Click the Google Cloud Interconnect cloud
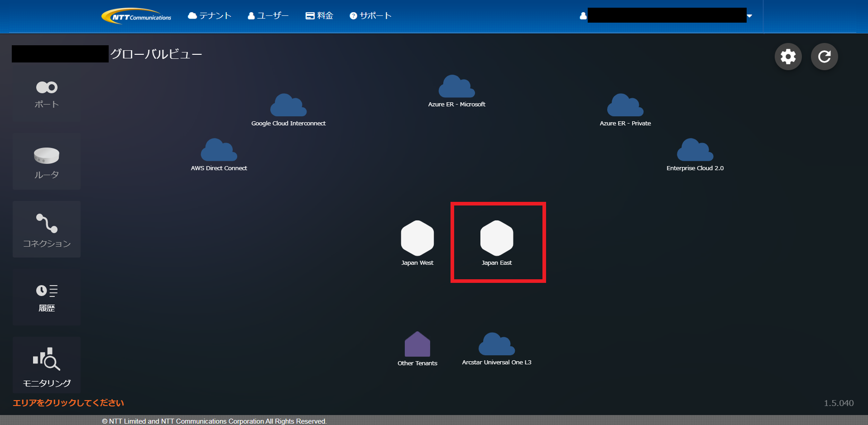Viewport: 868px width, 425px height. (x=288, y=105)
